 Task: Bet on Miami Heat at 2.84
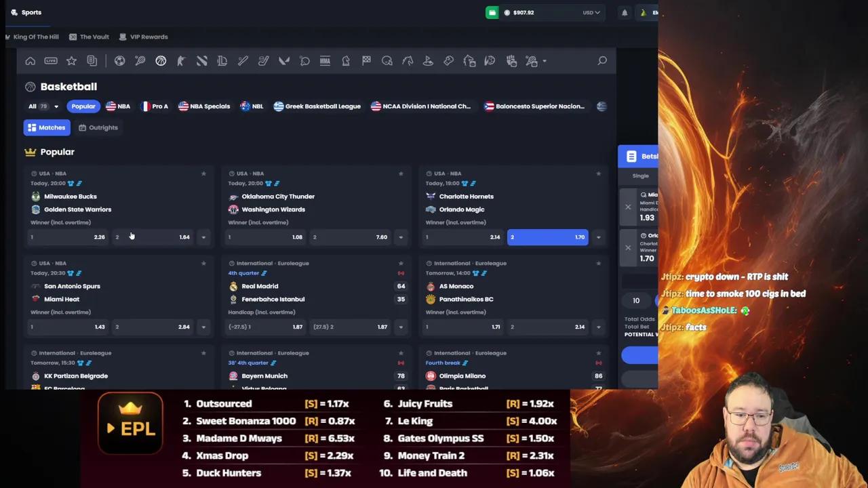(x=153, y=327)
